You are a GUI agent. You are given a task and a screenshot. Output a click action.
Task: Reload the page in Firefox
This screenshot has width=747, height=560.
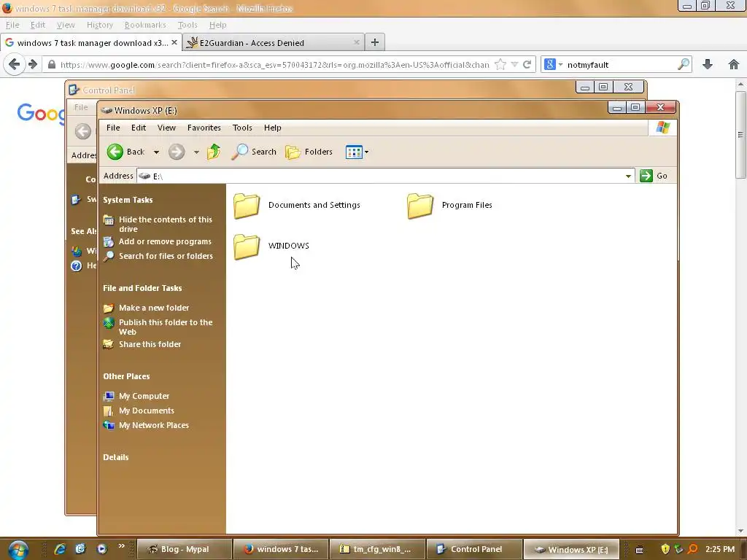point(527,64)
